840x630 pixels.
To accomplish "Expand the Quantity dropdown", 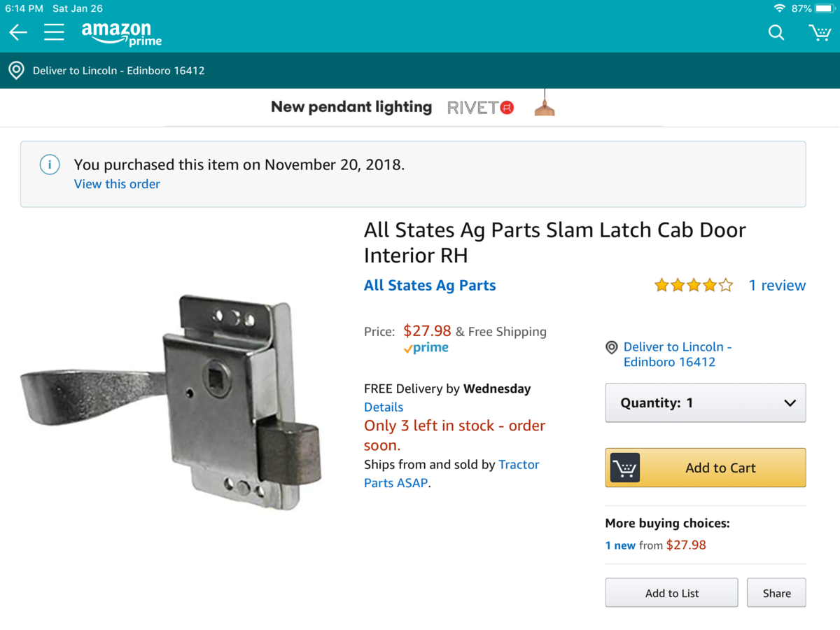I will (x=705, y=403).
